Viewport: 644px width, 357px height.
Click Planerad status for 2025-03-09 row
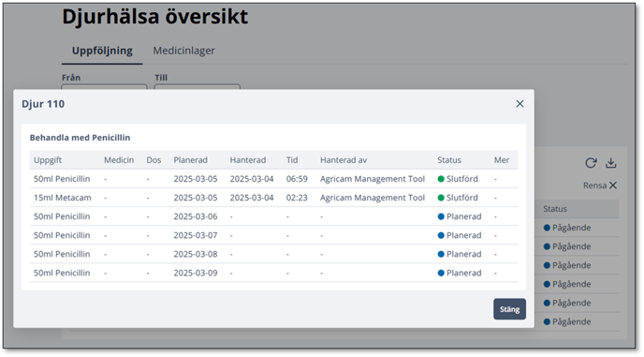(x=460, y=273)
